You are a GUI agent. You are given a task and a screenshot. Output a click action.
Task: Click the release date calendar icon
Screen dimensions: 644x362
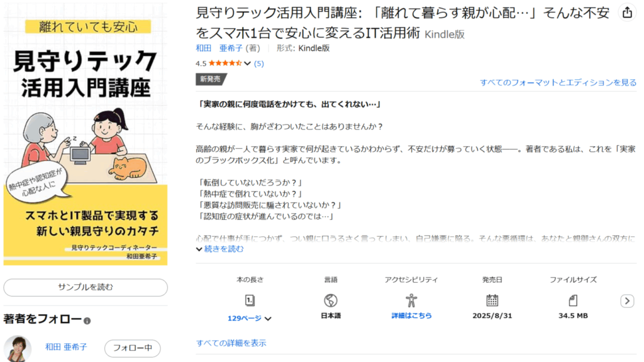click(492, 300)
